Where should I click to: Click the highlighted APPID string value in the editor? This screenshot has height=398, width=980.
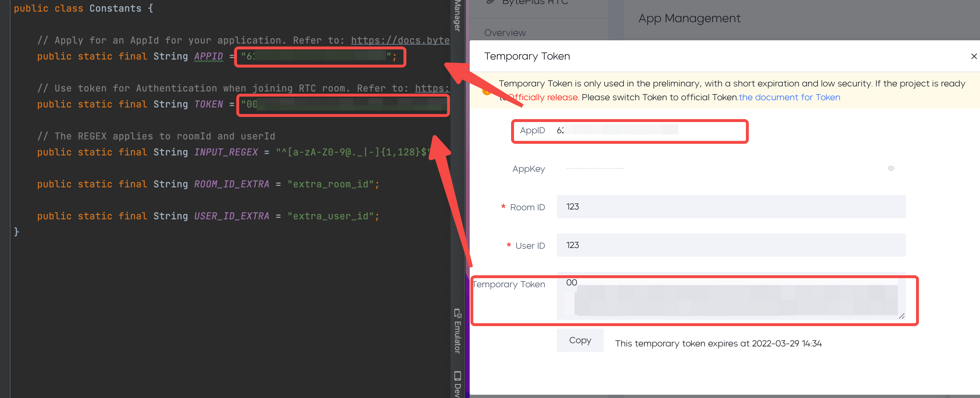coord(320,57)
